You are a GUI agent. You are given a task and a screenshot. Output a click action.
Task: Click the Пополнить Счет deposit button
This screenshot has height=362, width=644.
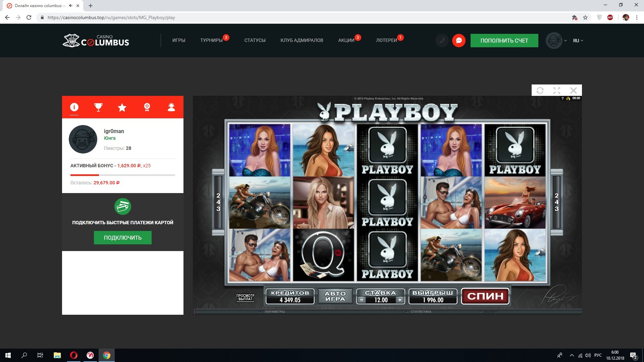tap(504, 41)
